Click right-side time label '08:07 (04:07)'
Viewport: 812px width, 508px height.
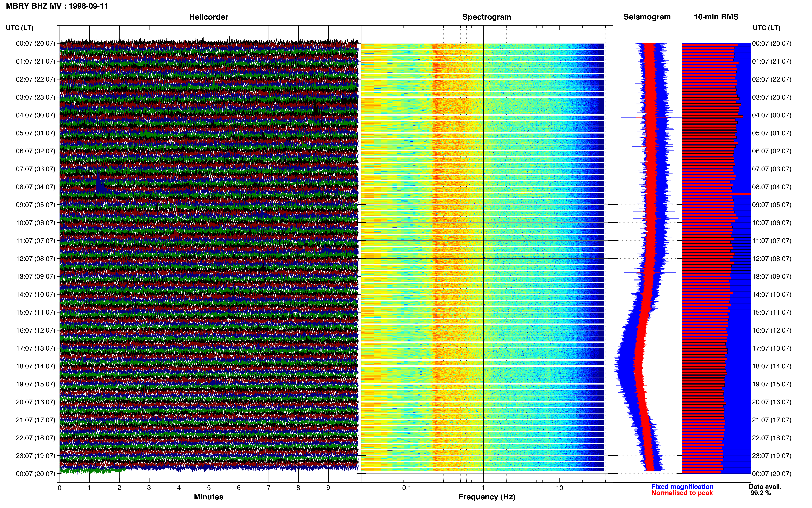(772, 187)
